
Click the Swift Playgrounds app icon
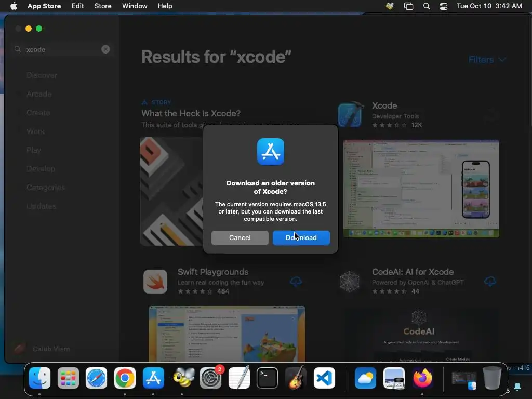coord(155,282)
